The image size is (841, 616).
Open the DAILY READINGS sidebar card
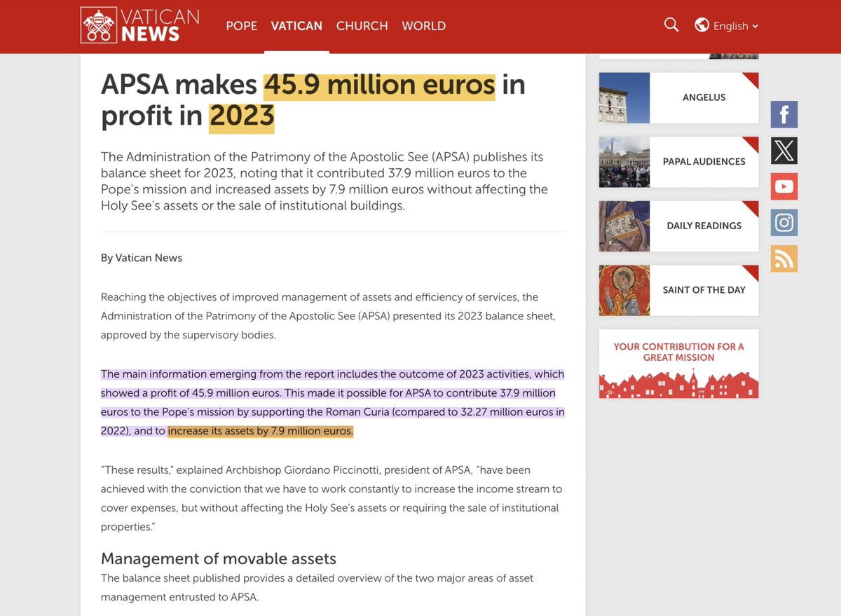click(678, 226)
